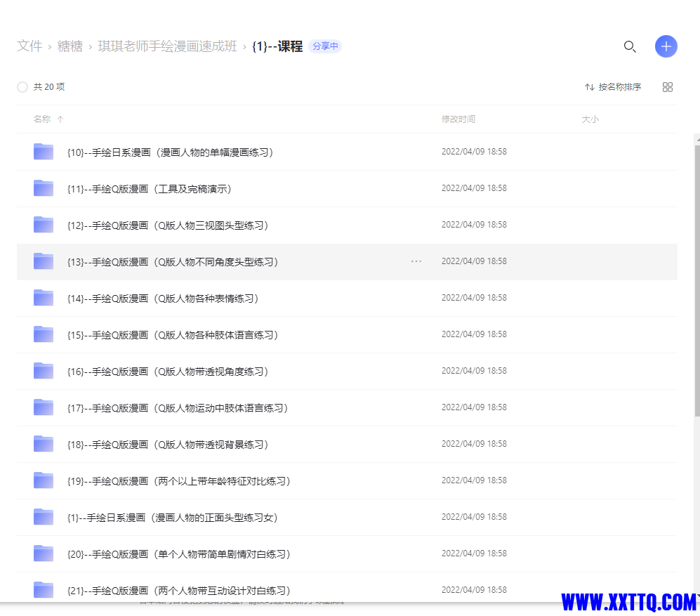Viewport: 700px width, 616px height.
Task: Click folder icon of {11} 工具及完稿演示
Action: (x=44, y=188)
